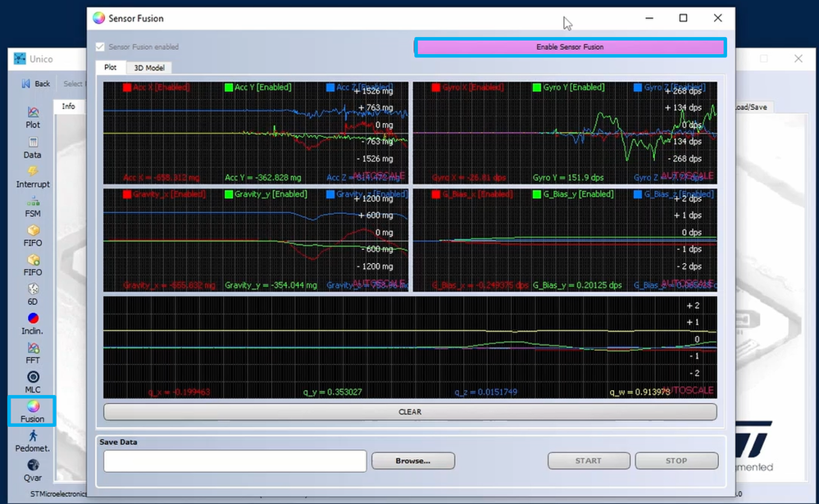Click the Unico app icon in title bar

(x=20, y=58)
